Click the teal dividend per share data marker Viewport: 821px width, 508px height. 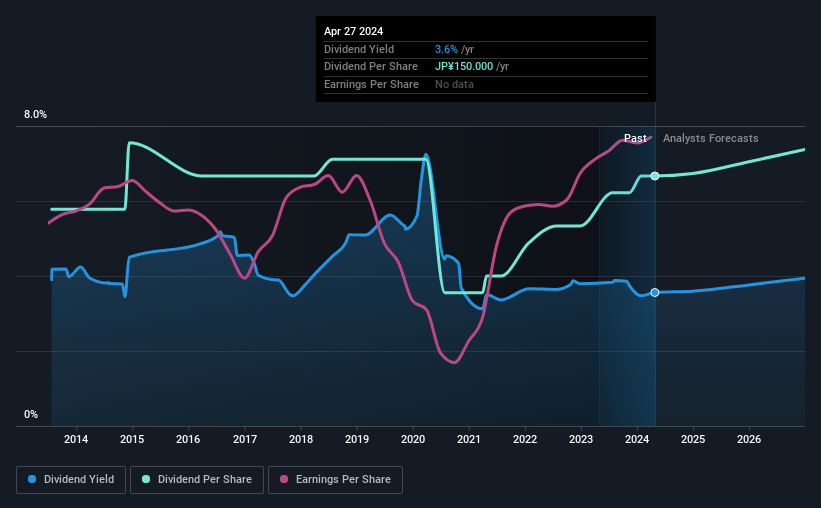pos(654,176)
